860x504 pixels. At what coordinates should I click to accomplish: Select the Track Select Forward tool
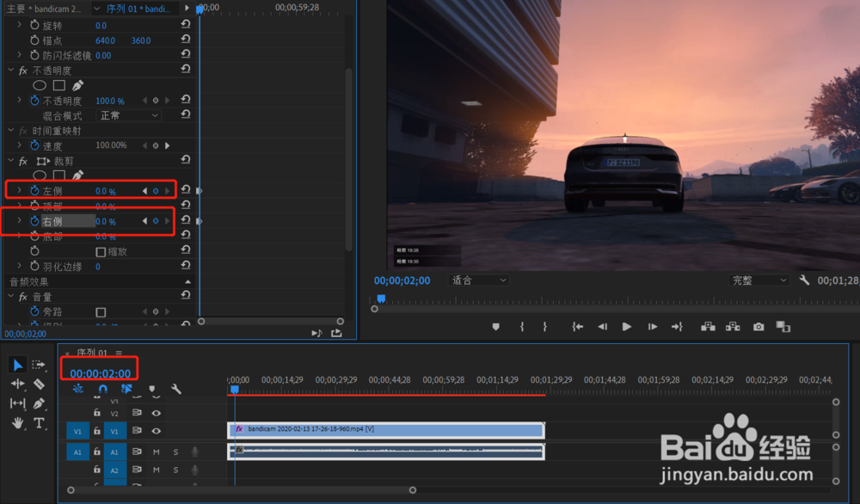39,365
